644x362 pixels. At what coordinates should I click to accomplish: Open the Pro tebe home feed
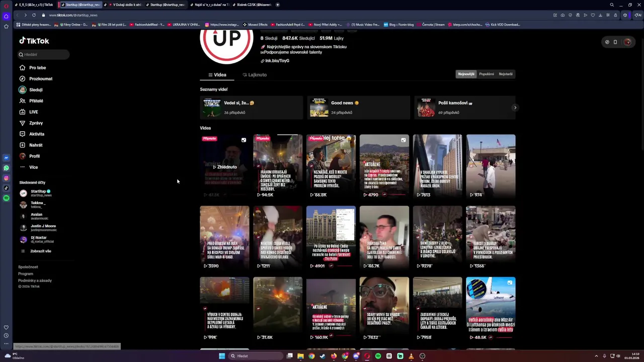pos(33,67)
